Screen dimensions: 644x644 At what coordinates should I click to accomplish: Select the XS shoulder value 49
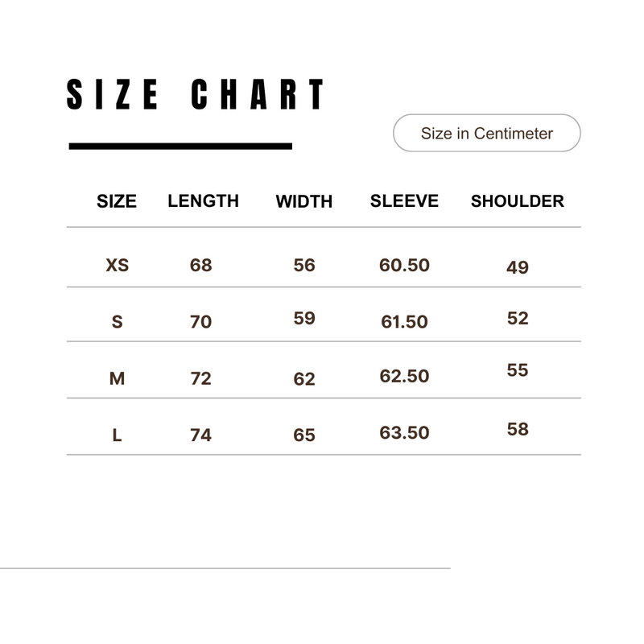tap(518, 267)
